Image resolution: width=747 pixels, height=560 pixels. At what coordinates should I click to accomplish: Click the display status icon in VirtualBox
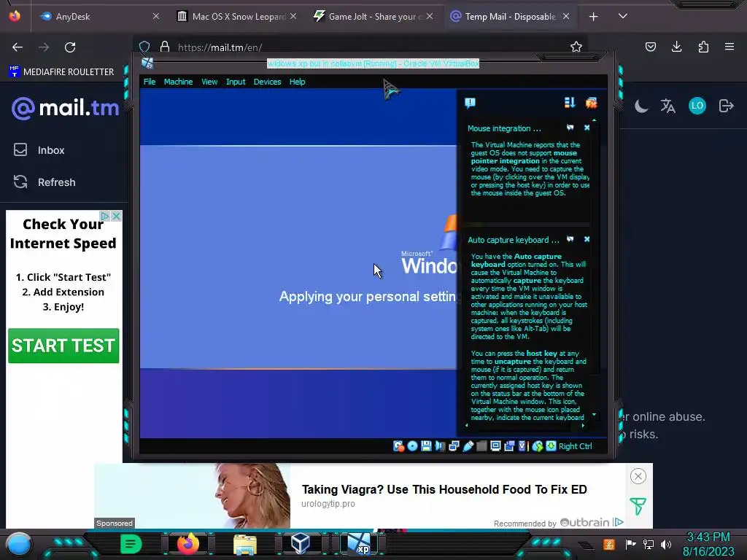(495, 446)
